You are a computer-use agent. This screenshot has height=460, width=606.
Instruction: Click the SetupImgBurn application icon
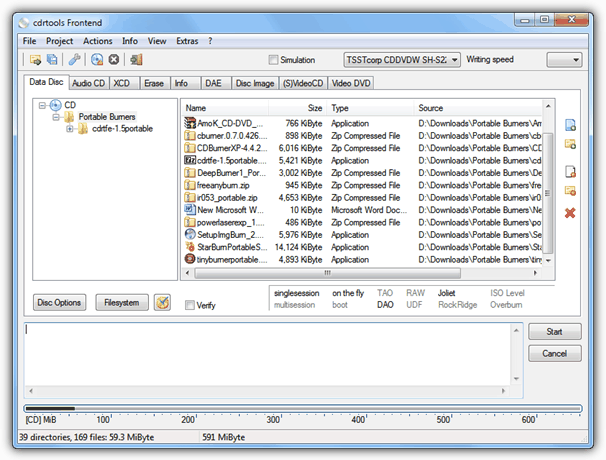pos(190,234)
